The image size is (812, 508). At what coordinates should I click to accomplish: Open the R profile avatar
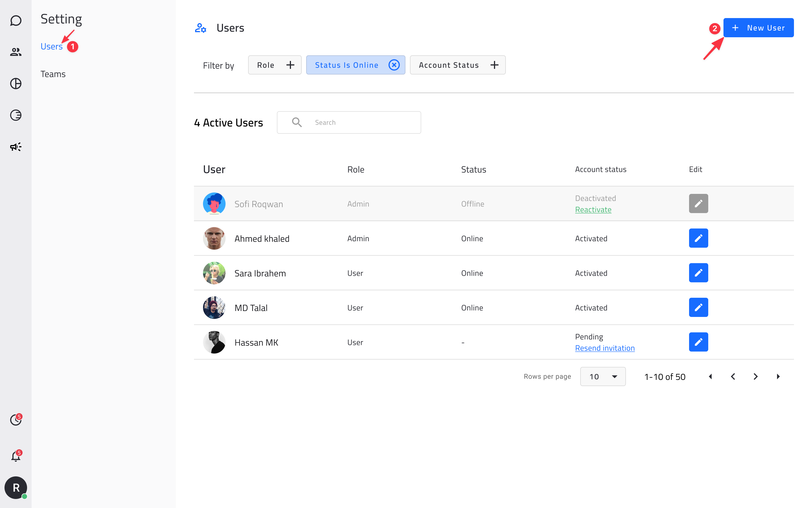[16, 487]
